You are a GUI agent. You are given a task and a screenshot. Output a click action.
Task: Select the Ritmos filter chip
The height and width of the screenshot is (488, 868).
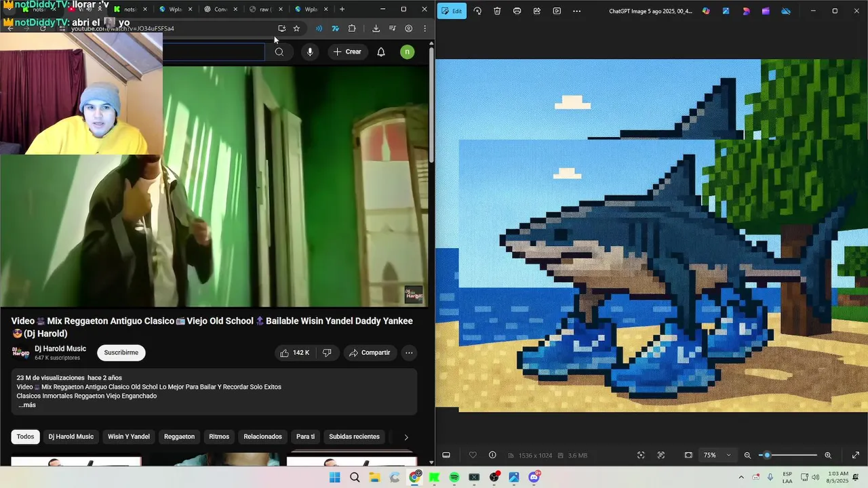click(x=219, y=436)
